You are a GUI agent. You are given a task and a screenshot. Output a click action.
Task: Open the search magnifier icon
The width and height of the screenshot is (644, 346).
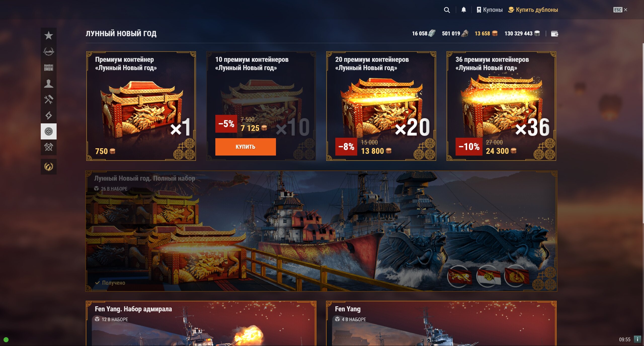pos(447,10)
